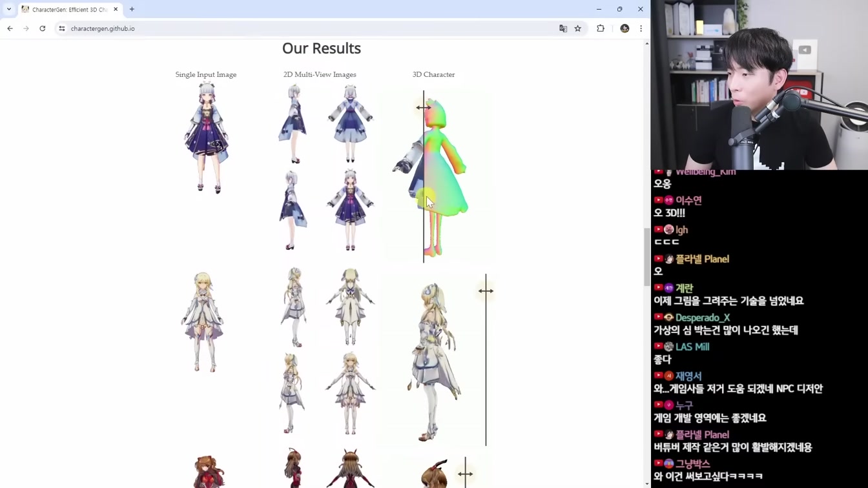The image size is (868, 488).
Task: Click the scrollbar up arrow
Action: [647, 43]
